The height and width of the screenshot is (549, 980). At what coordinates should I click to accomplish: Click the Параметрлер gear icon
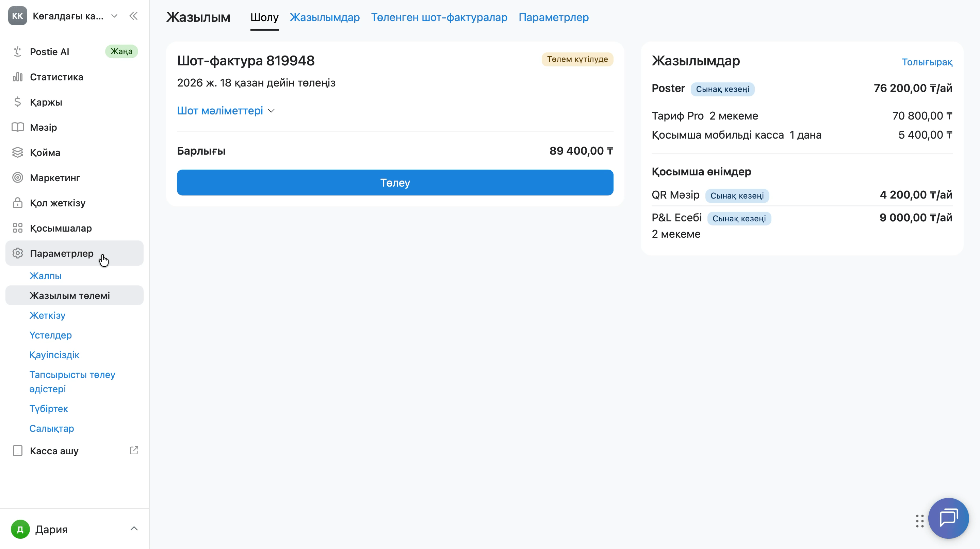(x=17, y=253)
